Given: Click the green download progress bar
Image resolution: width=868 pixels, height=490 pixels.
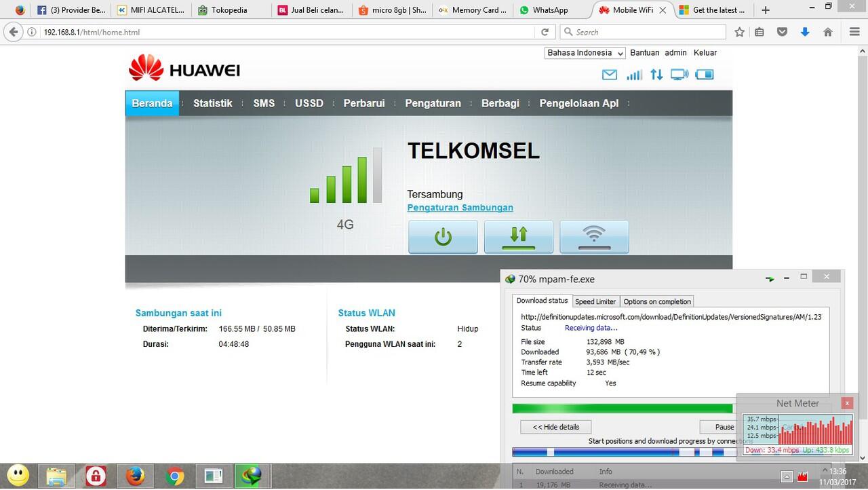Looking at the screenshot, I should click(623, 409).
